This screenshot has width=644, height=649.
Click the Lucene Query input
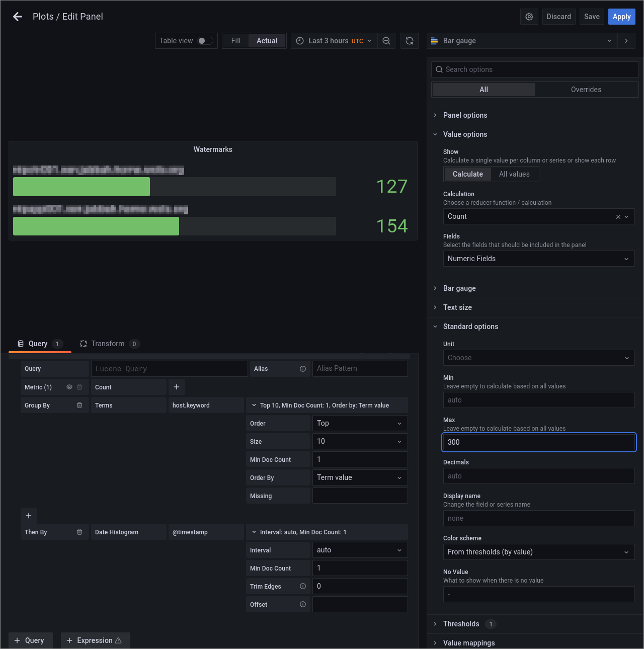[x=169, y=369]
